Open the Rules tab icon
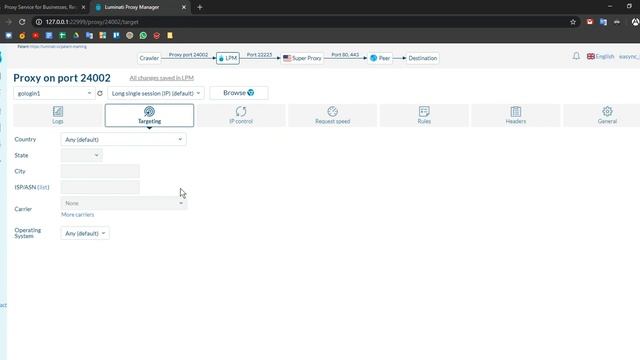Image resolution: width=640 pixels, height=360 pixels. point(424,111)
